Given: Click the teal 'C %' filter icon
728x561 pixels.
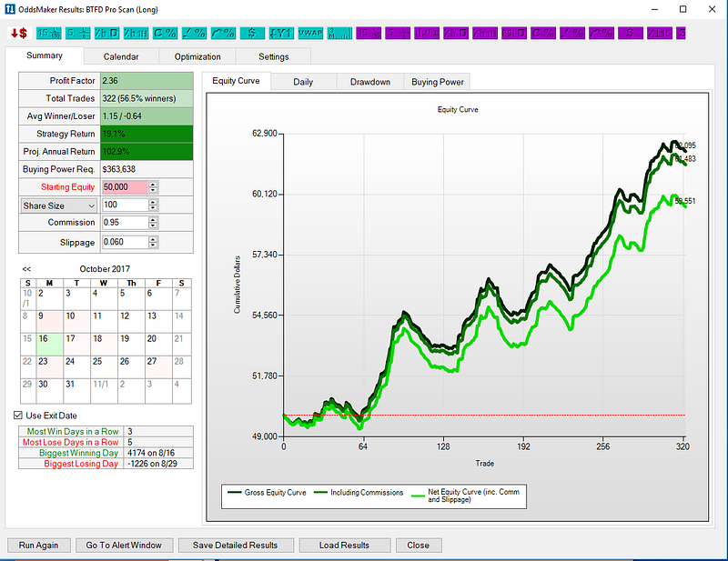Looking at the screenshot, I should [x=165, y=34].
